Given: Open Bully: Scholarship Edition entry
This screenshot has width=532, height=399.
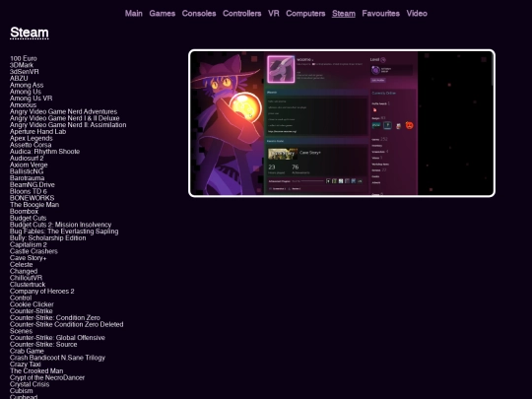Looking at the screenshot, I should pos(48,237).
